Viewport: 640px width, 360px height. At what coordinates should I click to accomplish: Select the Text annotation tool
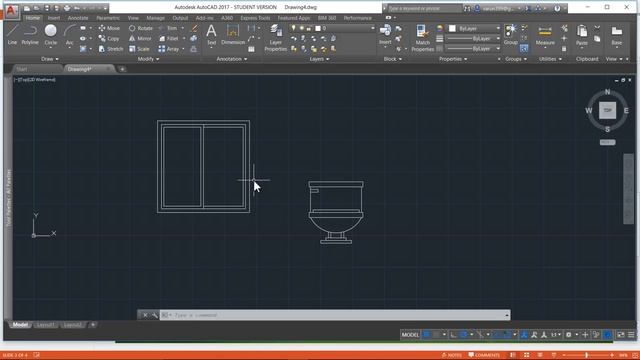pos(211,35)
